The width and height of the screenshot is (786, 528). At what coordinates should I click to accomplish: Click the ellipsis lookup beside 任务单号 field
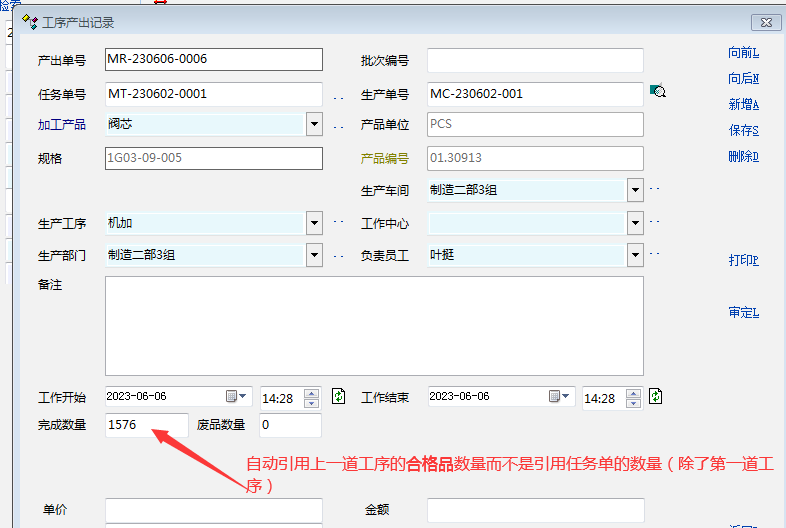[338, 97]
